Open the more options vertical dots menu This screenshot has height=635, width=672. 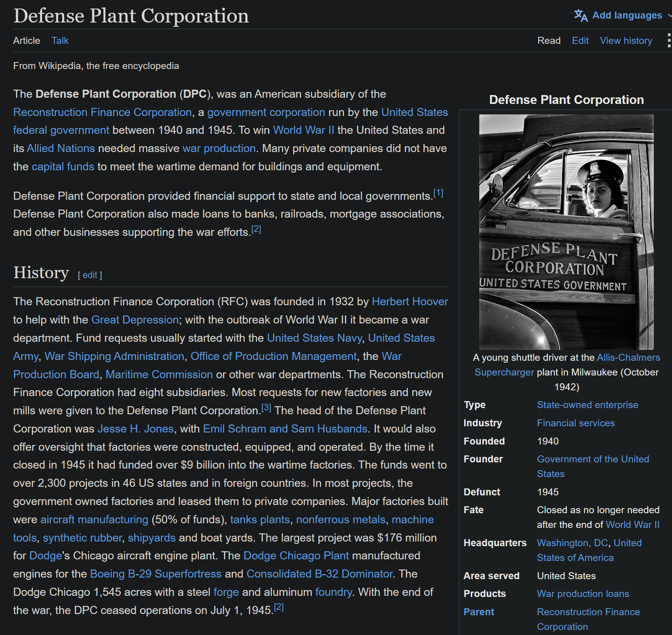(669, 40)
